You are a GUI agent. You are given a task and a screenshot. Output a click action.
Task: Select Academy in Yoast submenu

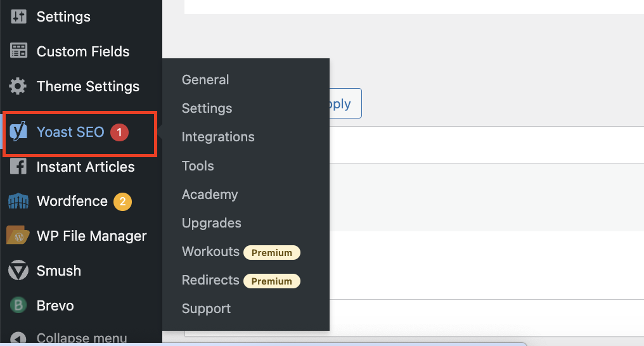(210, 195)
